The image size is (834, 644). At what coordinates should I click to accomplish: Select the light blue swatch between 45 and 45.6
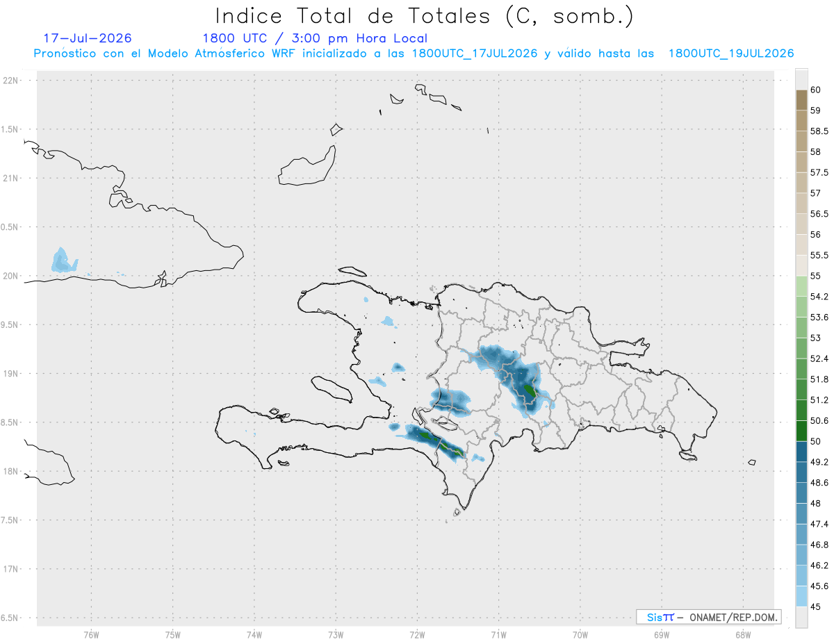[801, 597]
